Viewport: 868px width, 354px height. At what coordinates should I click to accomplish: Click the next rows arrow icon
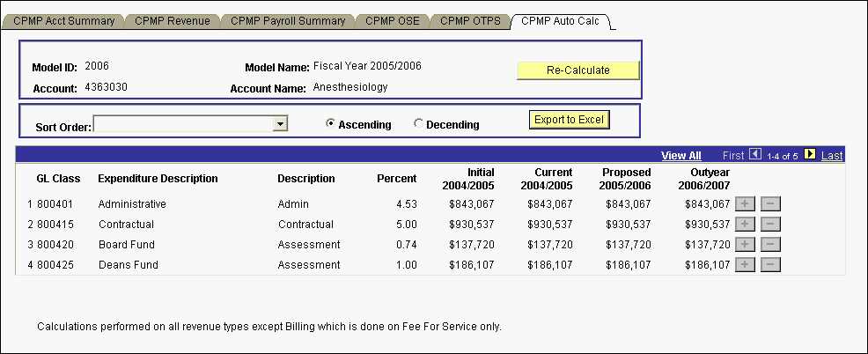point(810,155)
